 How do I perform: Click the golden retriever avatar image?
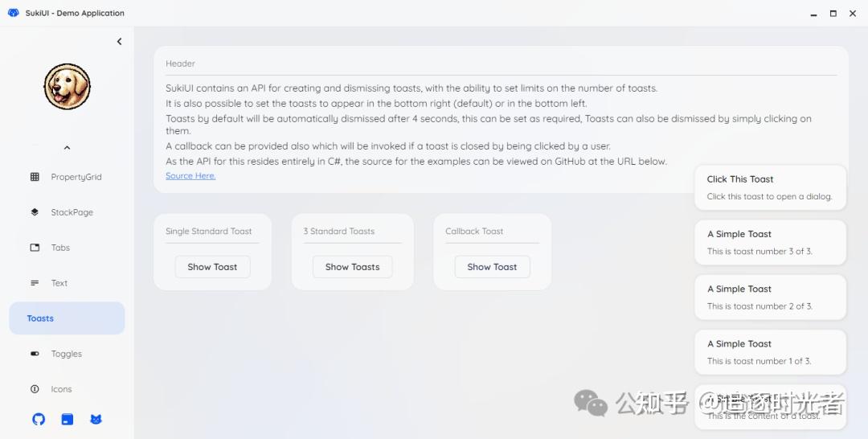point(67,86)
